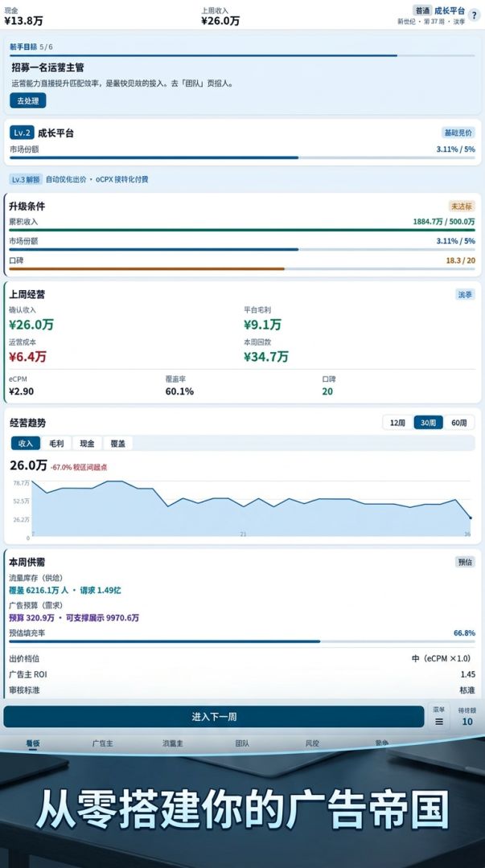This screenshot has height=868, width=485.
Task: Click the revenue trend chart area
Action: click(251, 508)
